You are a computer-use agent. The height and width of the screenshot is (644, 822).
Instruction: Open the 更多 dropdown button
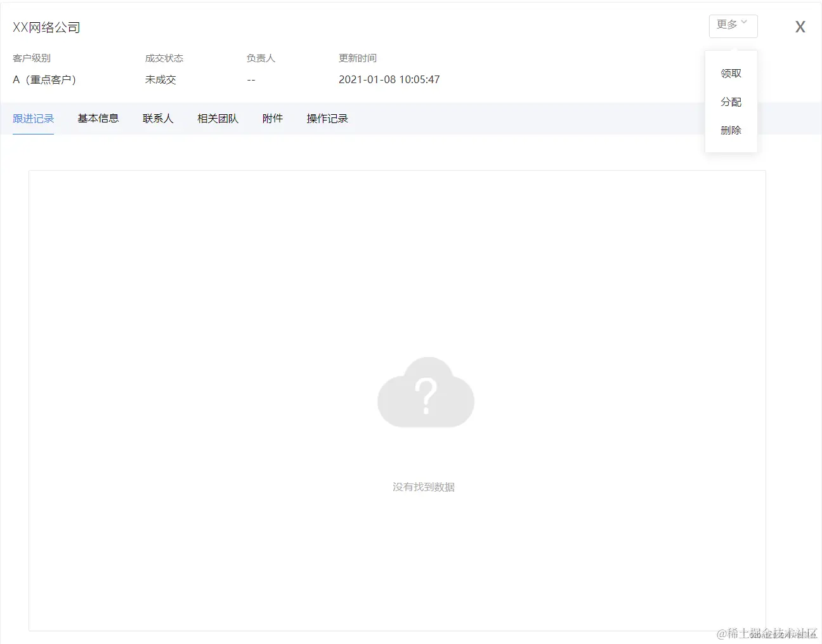click(x=733, y=25)
